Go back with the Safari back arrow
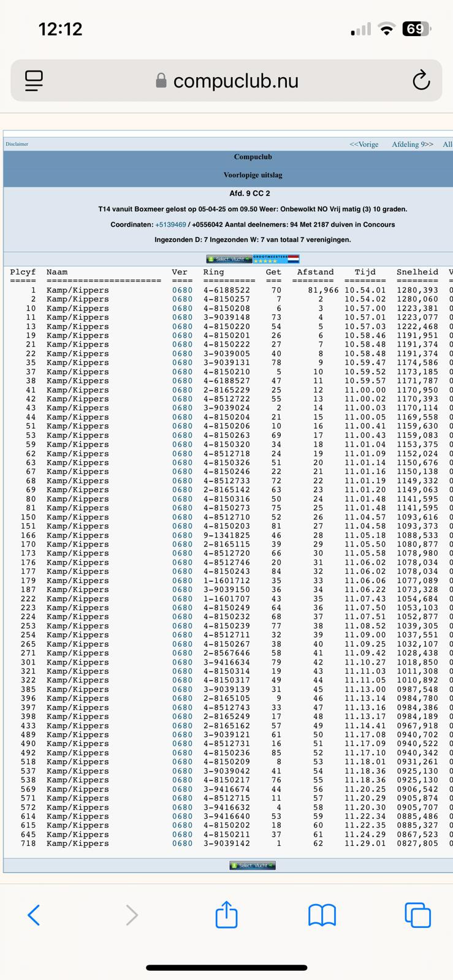 pyautogui.click(x=34, y=915)
